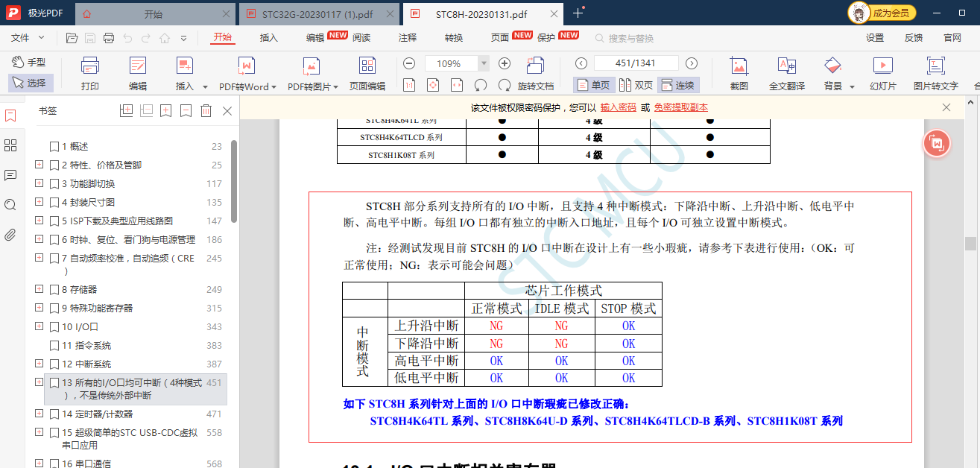This screenshot has height=468, width=980.
Task: Open the 插入 toolbar dropdown arrow
Action: click(x=205, y=86)
